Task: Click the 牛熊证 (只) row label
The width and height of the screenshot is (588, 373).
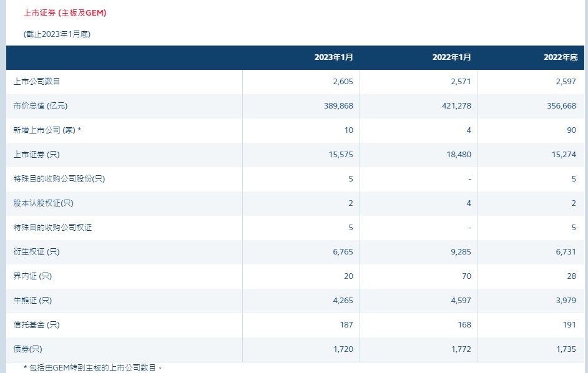Action: (x=32, y=301)
